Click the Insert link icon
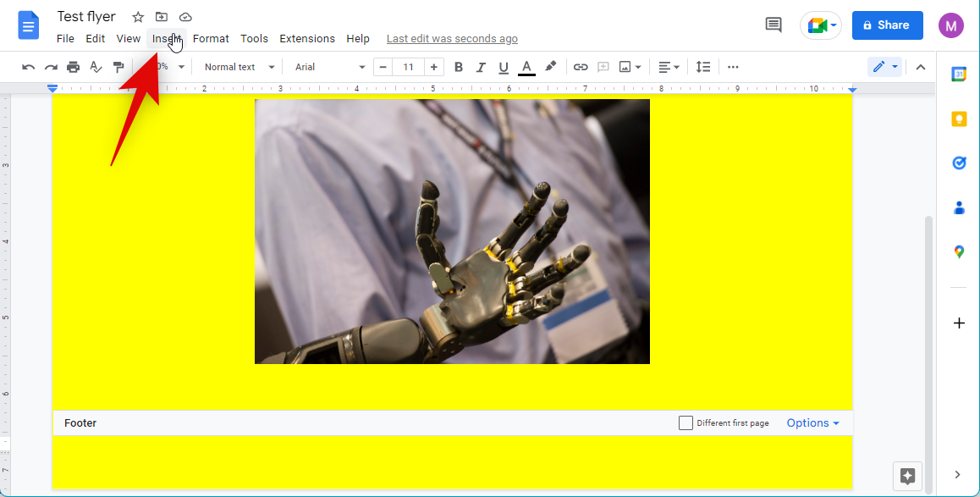The image size is (980, 497). pyautogui.click(x=581, y=67)
